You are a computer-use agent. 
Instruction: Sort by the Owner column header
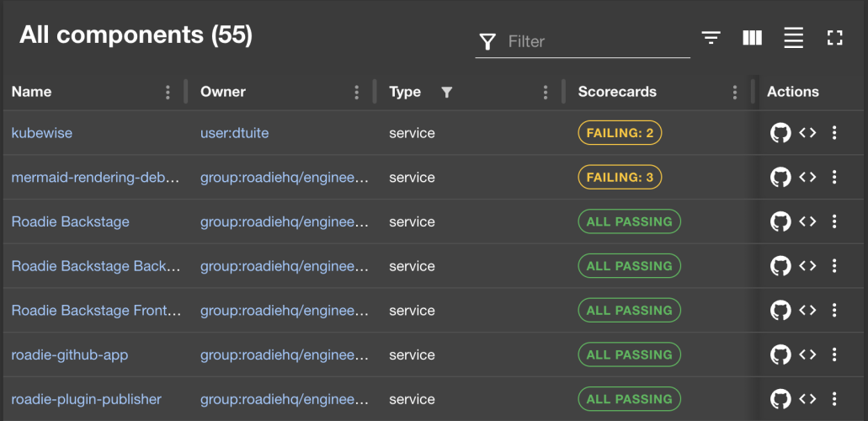point(223,92)
